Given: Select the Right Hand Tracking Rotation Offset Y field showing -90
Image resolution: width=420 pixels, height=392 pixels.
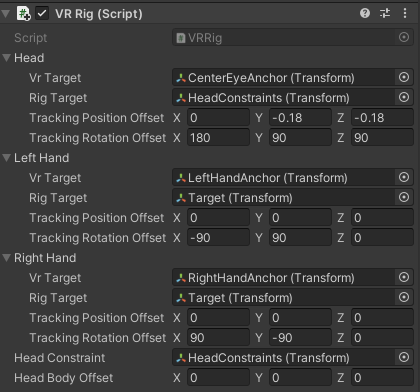Looking at the screenshot, I should click(300, 338).
